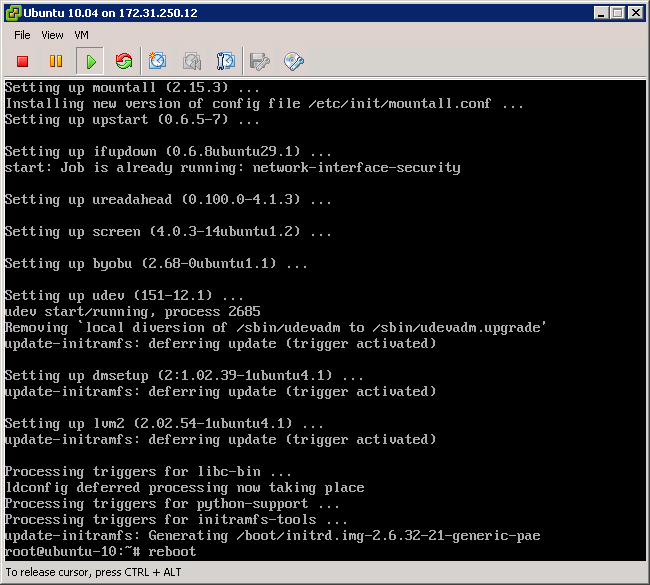Click 'udev start/running, process 2685' line

pyautogui.click(x=133, y=312)
